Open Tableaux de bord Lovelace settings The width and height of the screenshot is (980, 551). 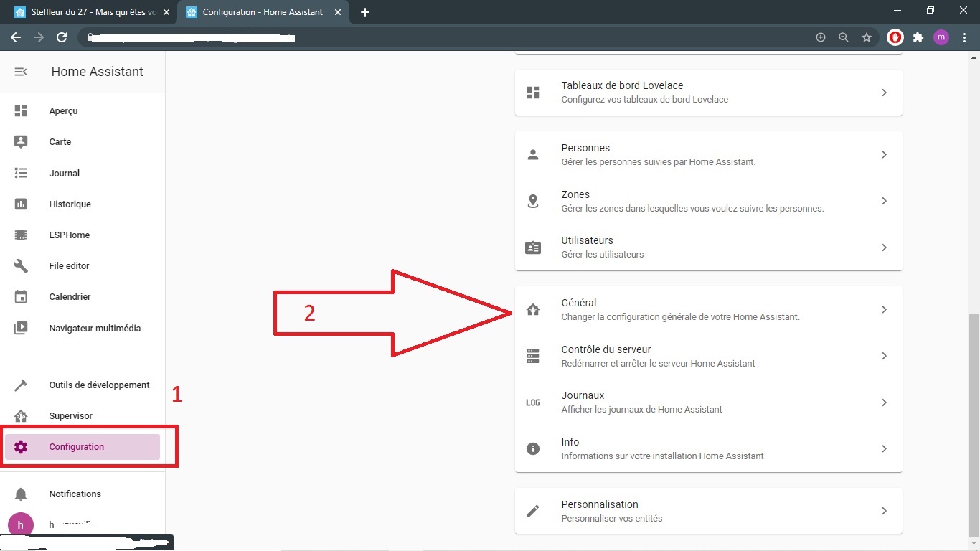[707, 93]
